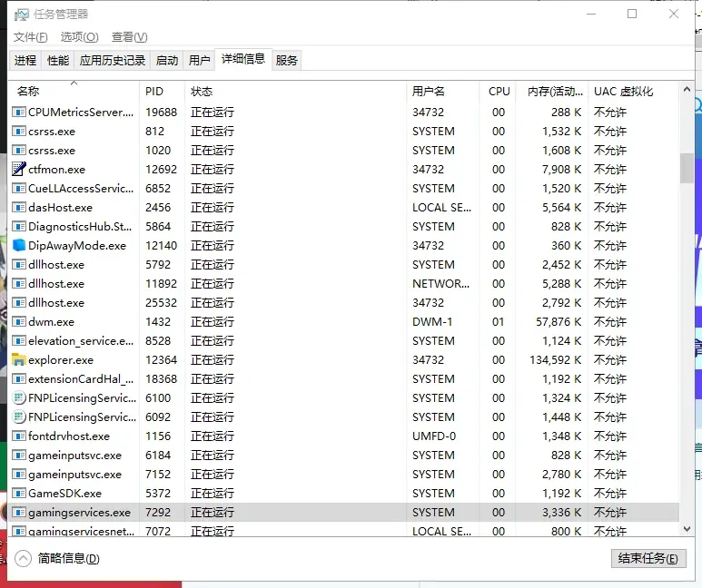Click the ctfmon.exe pen icon
This screenshot has height=588, width=702.
19,169
